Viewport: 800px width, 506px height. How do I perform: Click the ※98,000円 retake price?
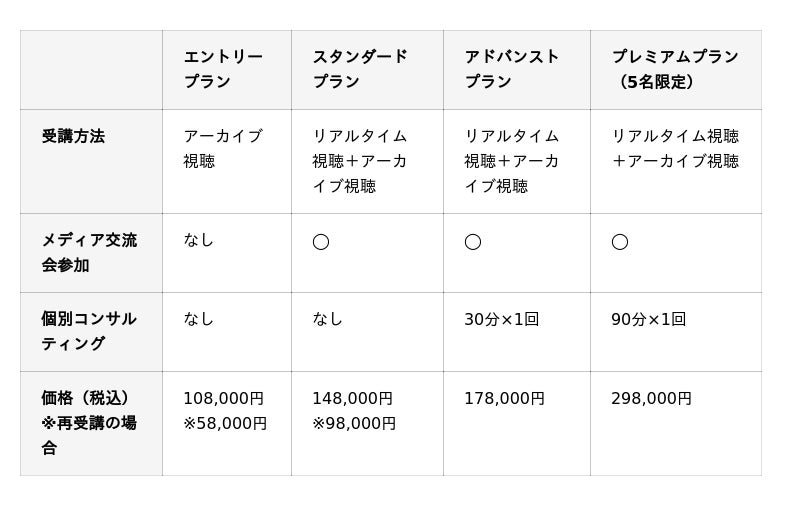coord(354,423)
